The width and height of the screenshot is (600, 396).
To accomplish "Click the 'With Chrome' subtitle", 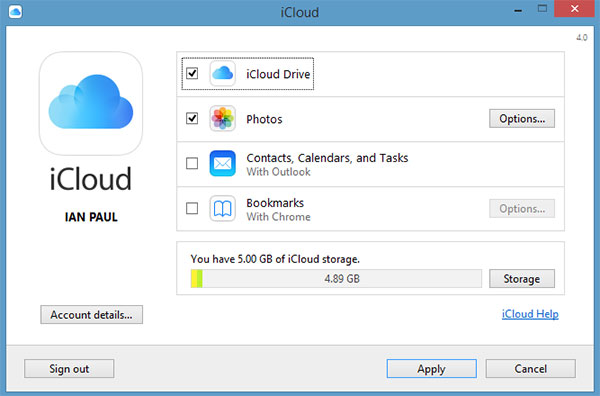I will tap(279, 217).
